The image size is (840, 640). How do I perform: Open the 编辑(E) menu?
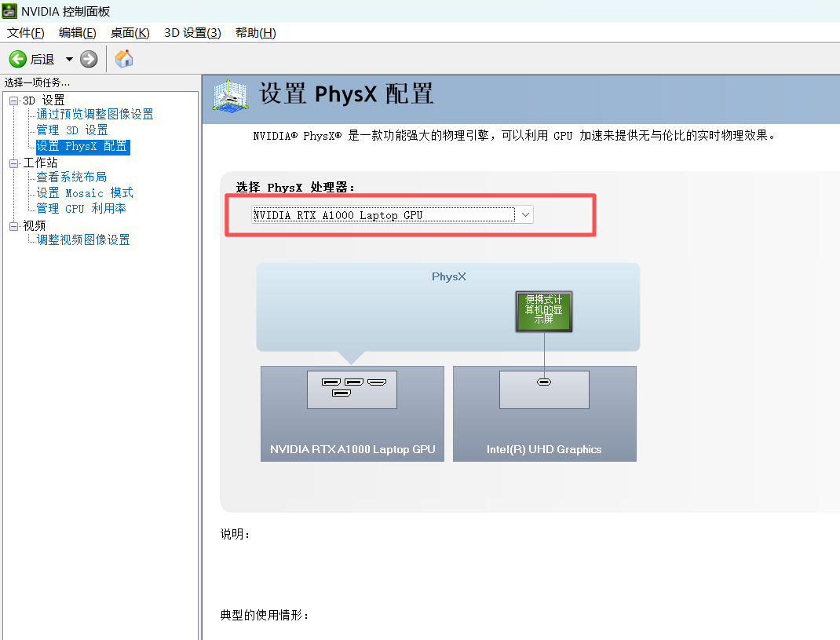pos(77,33)
